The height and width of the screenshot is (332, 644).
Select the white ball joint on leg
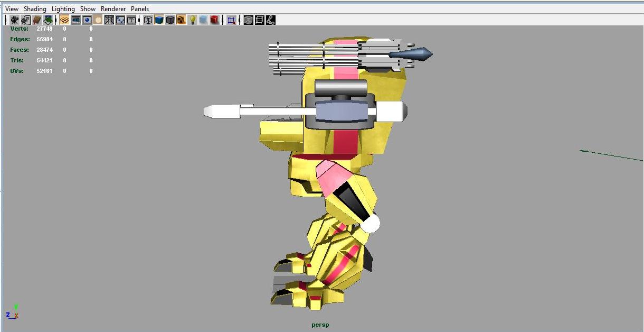point(370,224)
